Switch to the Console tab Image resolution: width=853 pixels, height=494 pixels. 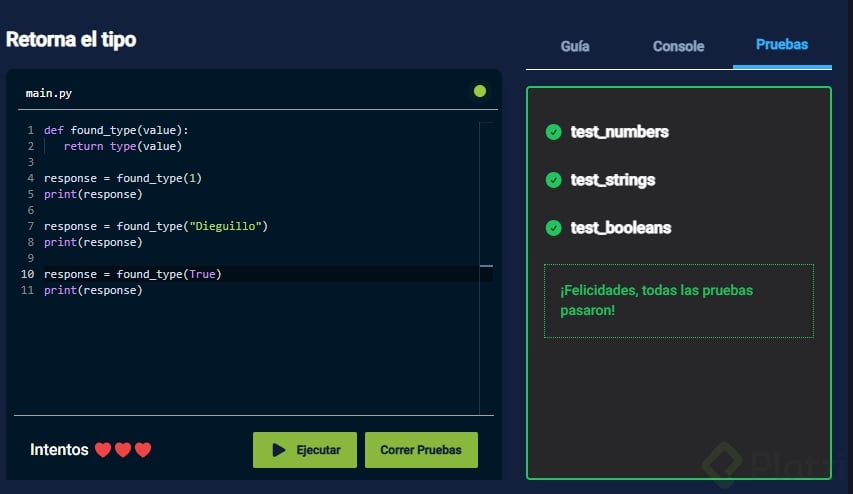(x=678, y=46)
